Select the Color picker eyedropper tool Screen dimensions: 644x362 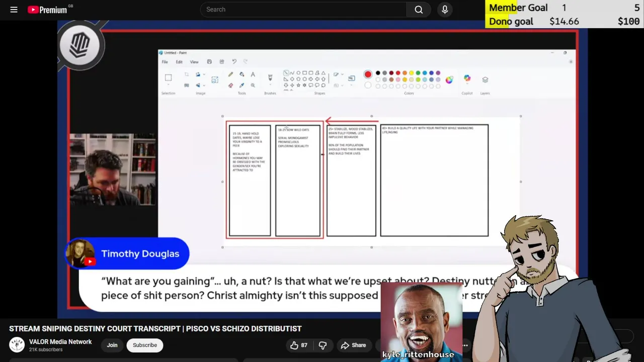[x=242, y=85]
